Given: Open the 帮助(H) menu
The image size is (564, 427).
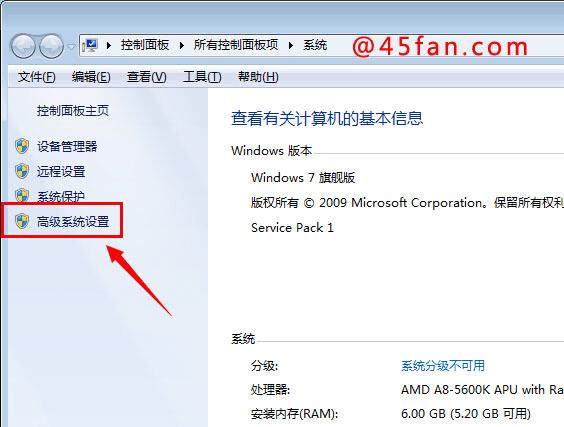Looking at the screenshot, I should click(258, 77).
